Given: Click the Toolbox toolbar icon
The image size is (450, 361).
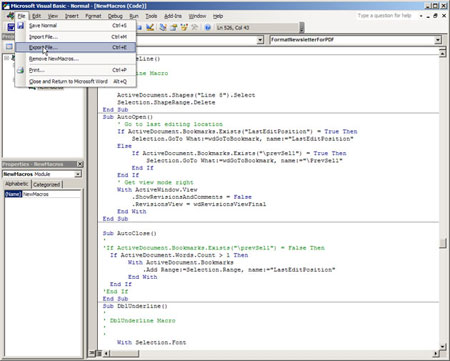Looking at the screenshot, I should pyautogui.click(x=195, y=27).
